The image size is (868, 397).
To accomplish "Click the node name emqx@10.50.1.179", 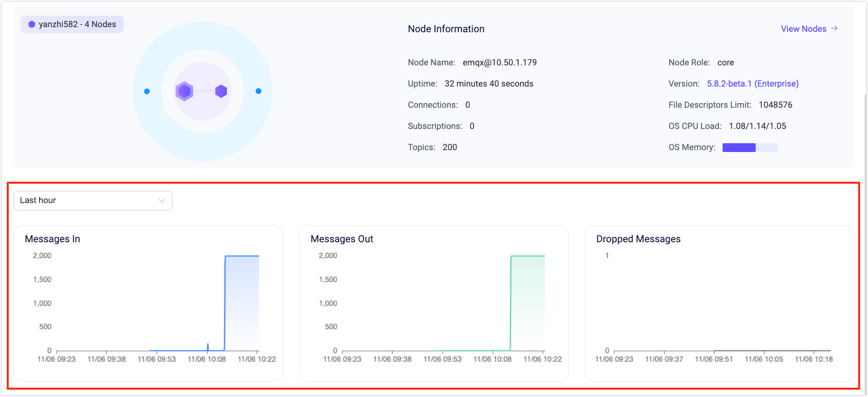I will coord(499,63).
